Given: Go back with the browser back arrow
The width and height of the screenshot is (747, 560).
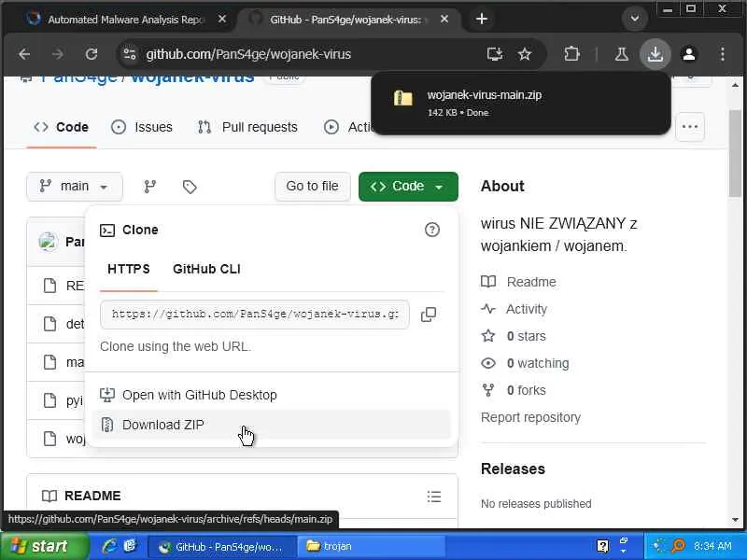Looking at the screenshot, I should 24,54.
